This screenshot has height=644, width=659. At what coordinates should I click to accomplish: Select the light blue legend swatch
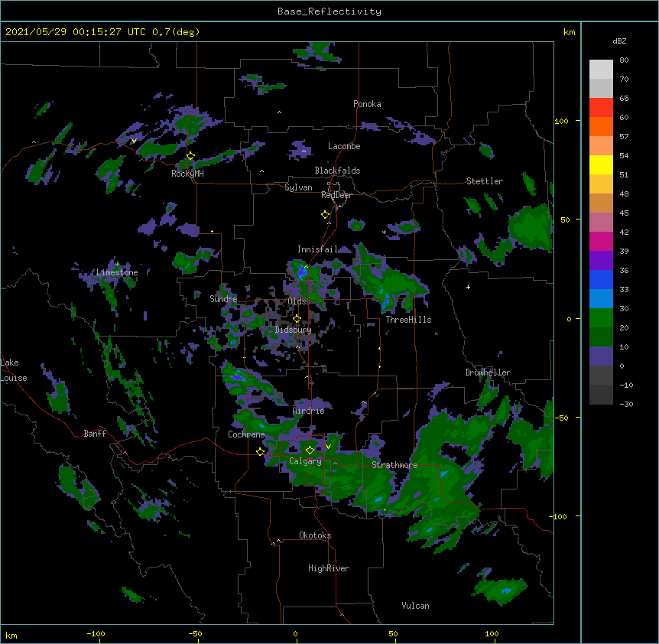[601, 298]
